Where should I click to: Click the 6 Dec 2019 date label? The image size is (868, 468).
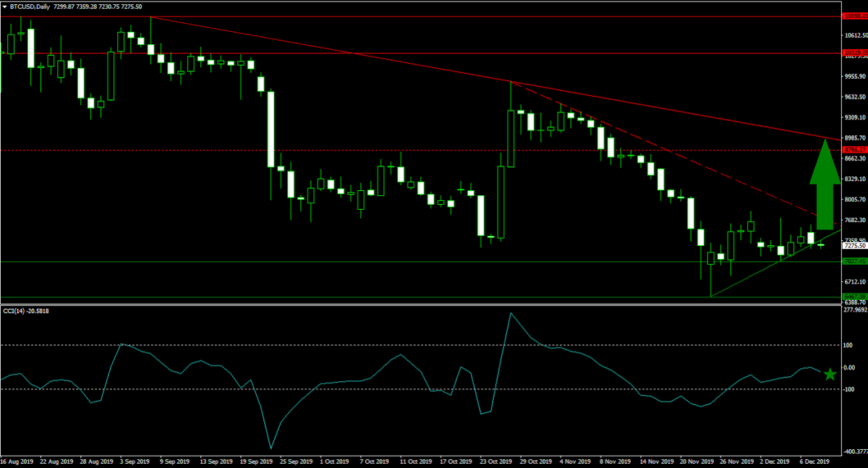(815, 460)
